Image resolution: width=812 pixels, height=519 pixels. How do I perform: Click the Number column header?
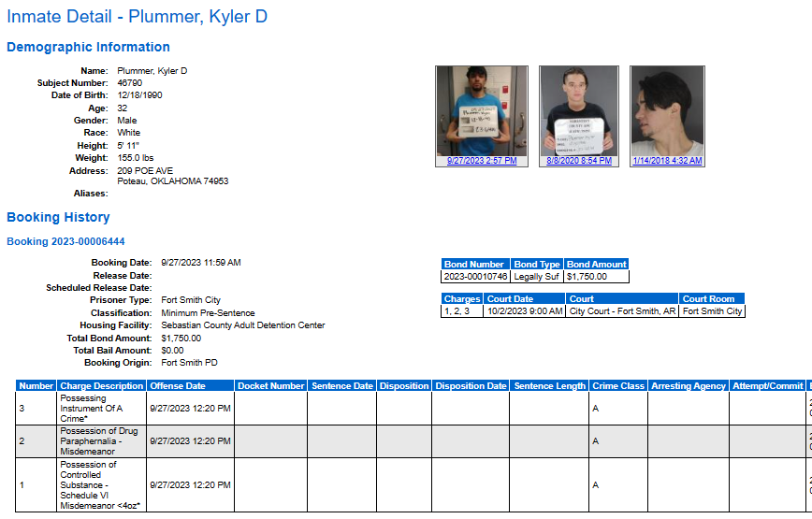(x=36, y=386)
